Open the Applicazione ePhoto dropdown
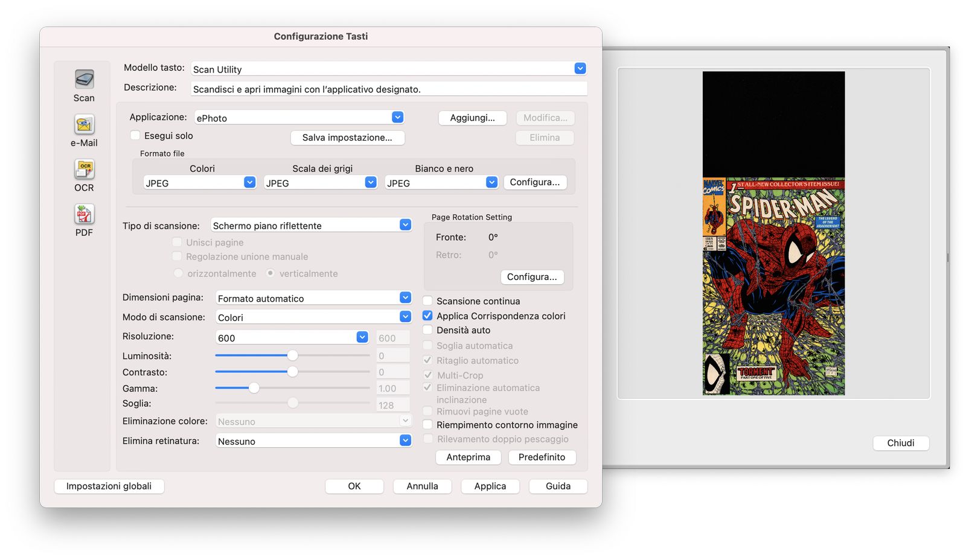966x560 pixels. [299, 118]
